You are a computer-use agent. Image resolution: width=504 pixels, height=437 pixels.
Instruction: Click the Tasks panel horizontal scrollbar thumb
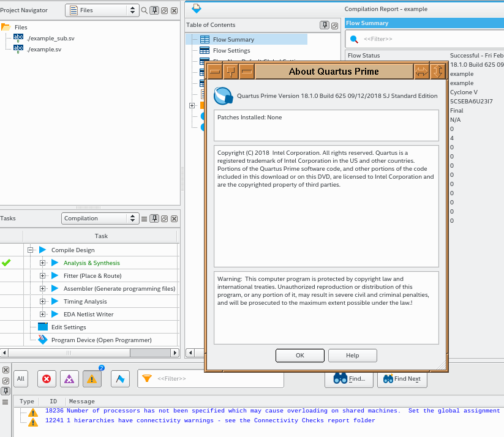pos(69,353)
